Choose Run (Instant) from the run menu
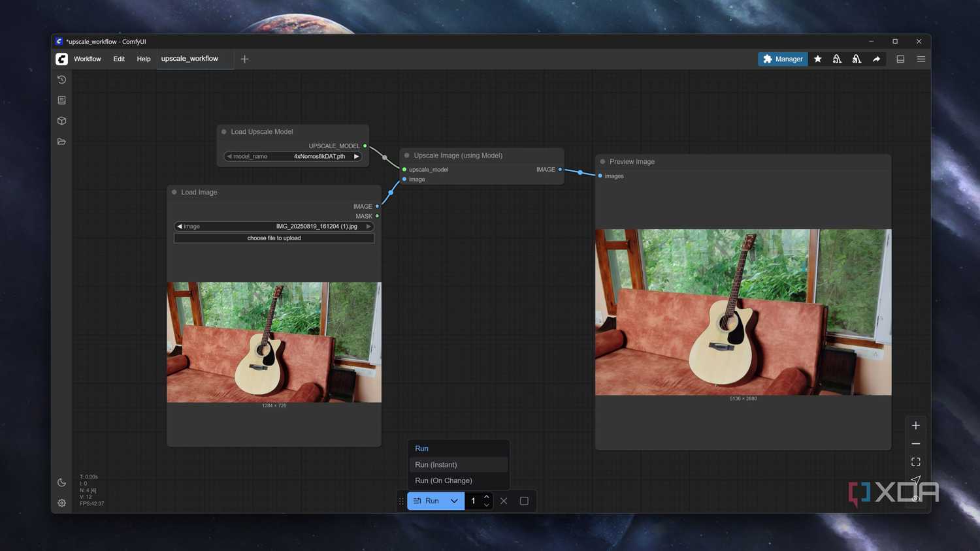This screenshot has width=980, height=551. tap(458, 465)
